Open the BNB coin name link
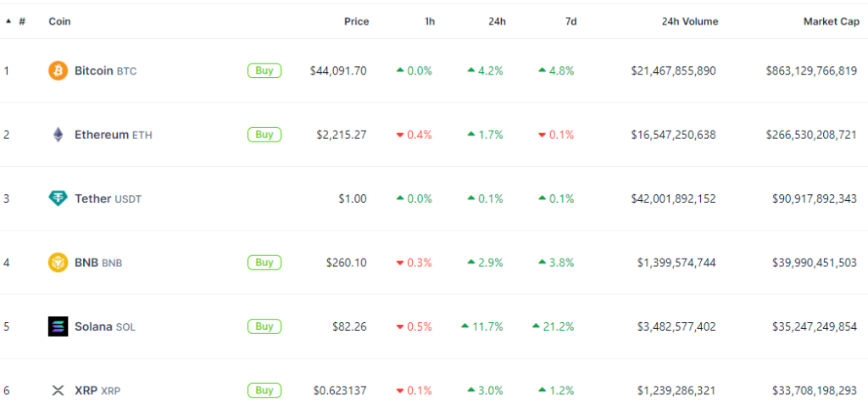The image size is (868, 407). point(86,263)
